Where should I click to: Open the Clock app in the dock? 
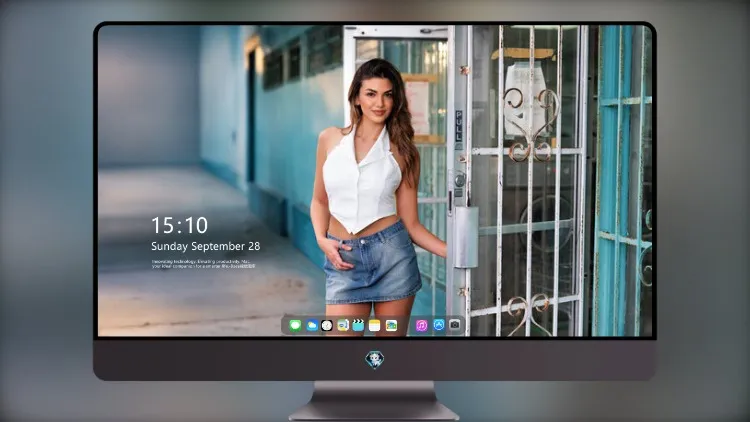(x=327, y=325)
